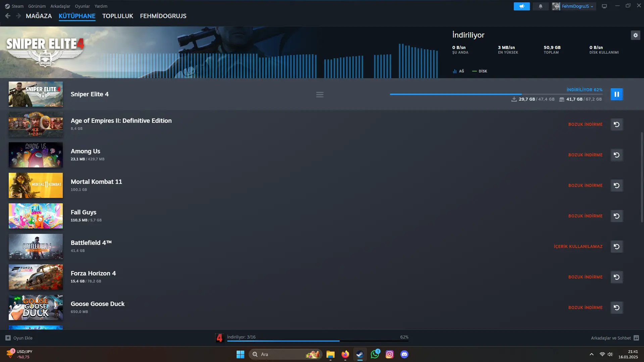Retry Mortal Kombat 11 download
Viewport: 644px width, 362px height.
point(616,186)
